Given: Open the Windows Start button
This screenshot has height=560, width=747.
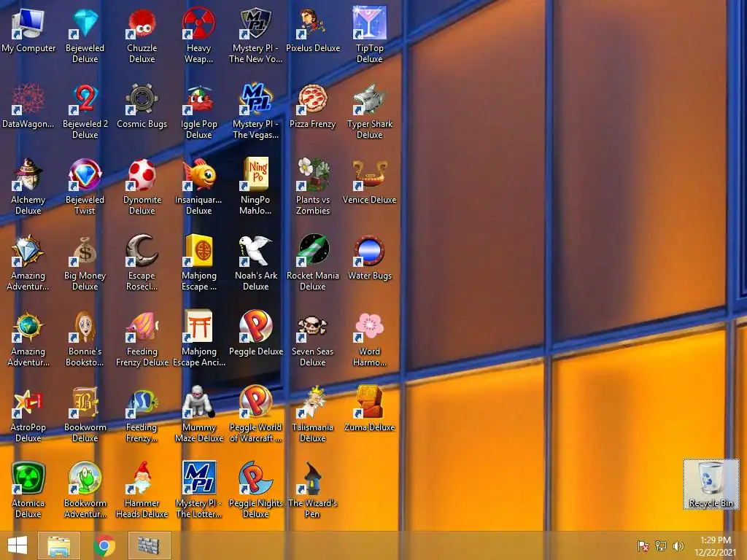Looking at the screenshot, I should pos(18,545).
